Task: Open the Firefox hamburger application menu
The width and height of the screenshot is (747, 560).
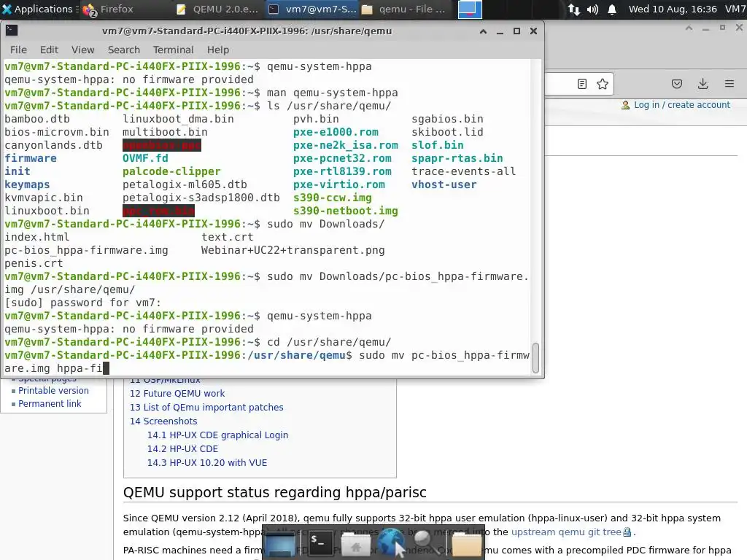Action: (x=729, y=85)
